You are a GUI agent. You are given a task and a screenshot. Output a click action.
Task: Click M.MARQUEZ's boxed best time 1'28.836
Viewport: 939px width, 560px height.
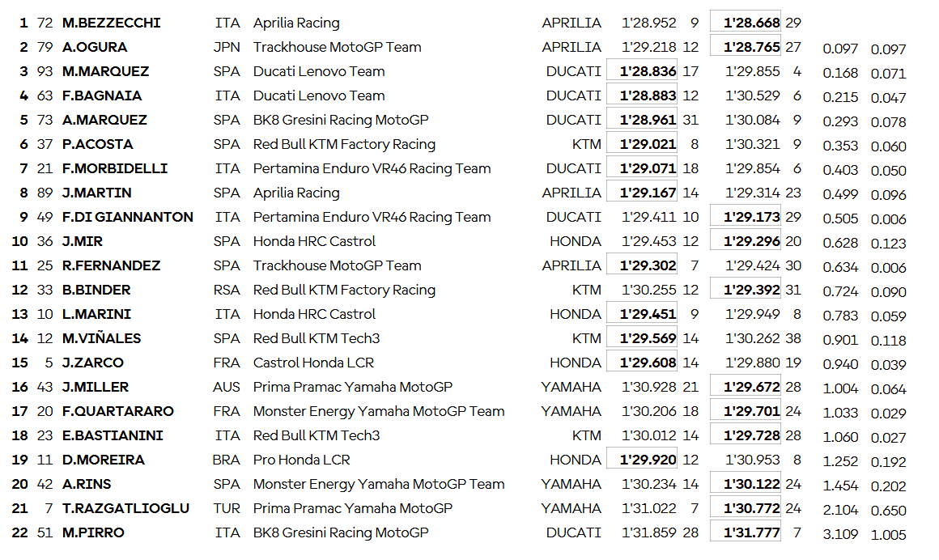coord(648,71)
